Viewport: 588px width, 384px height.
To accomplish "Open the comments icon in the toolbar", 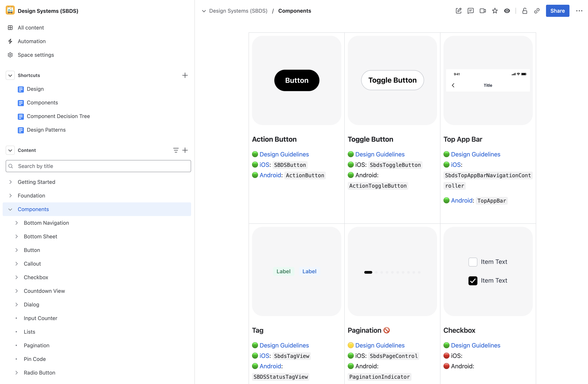I will tap(471, 11).
